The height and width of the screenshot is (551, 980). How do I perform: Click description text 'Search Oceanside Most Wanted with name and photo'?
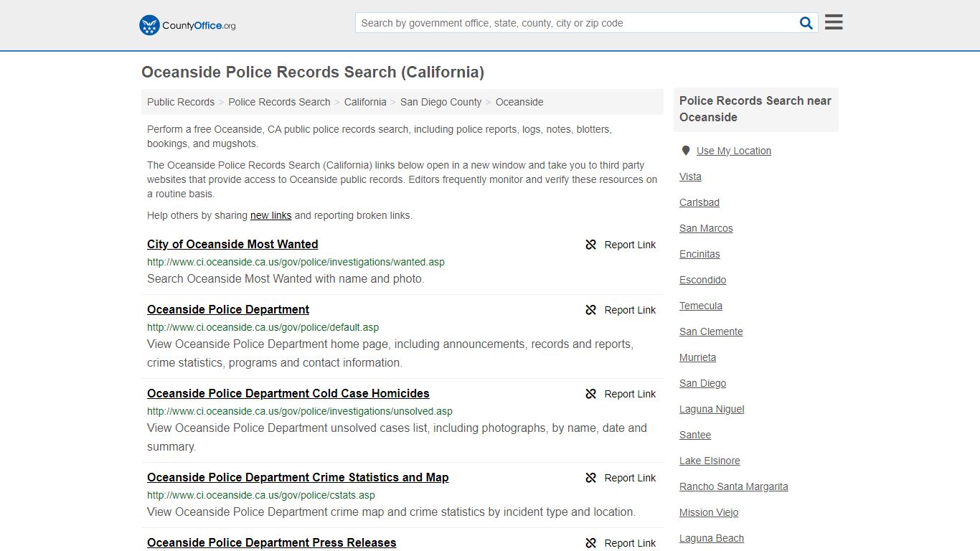point(286,278)
